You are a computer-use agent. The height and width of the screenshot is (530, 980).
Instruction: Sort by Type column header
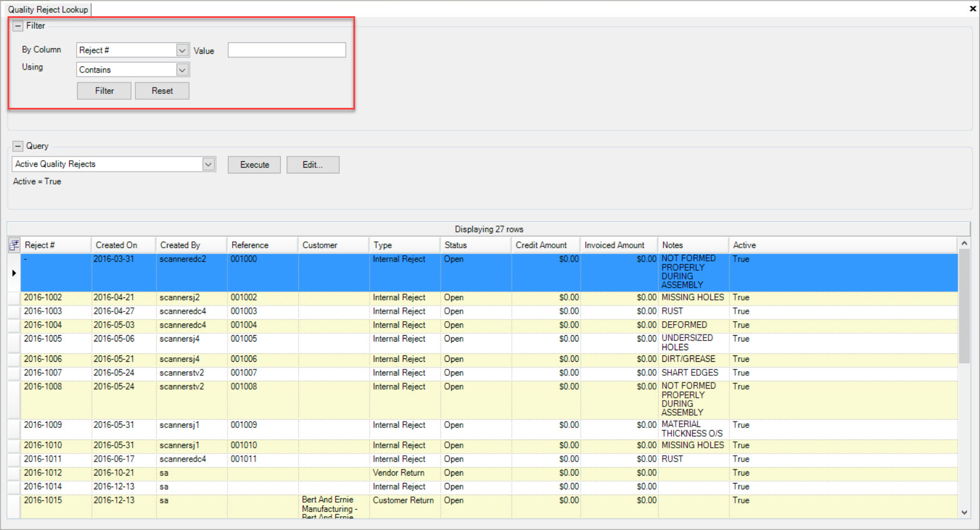[x=405, y=245]
